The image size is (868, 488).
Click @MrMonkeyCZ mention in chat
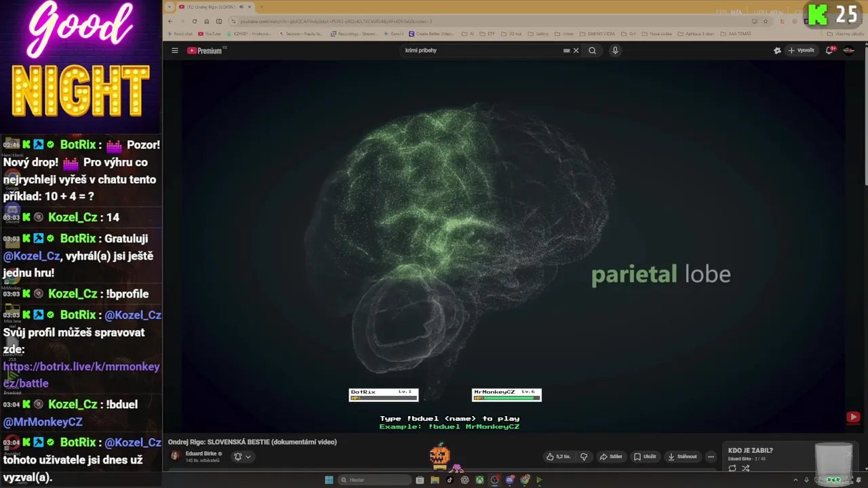tap(43, 422)
